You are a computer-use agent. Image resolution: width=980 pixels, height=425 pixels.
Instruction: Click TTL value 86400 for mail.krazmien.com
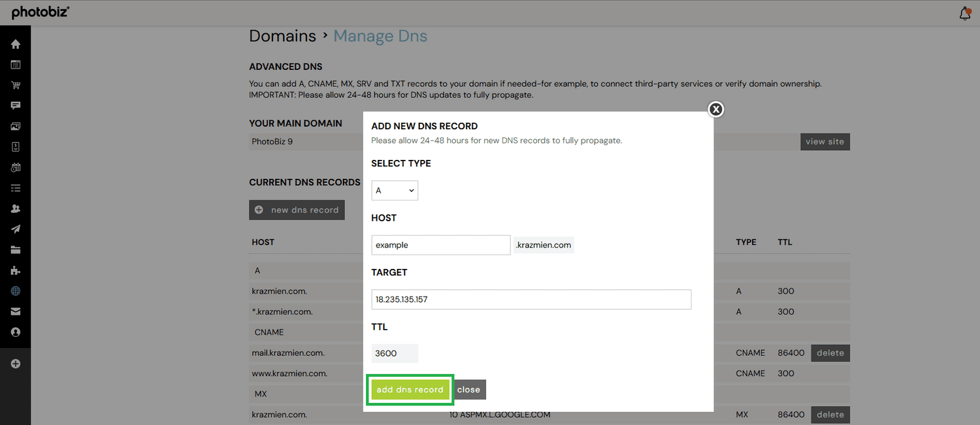pos(791,353)
